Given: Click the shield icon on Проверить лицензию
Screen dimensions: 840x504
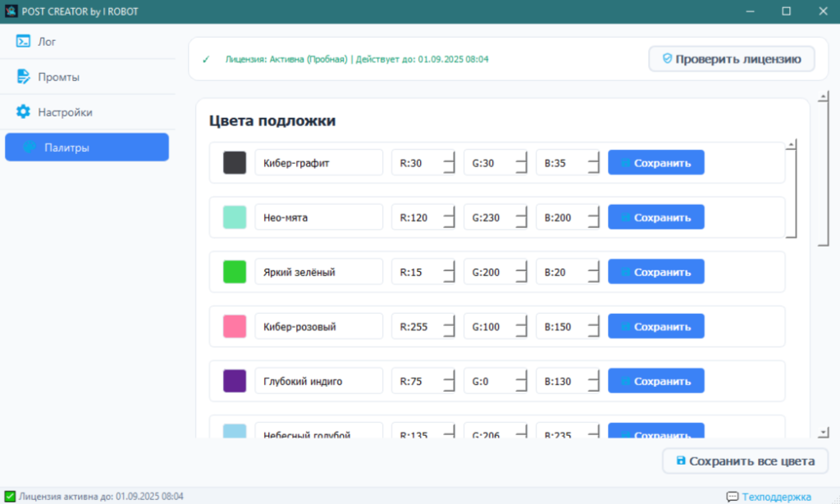Looking at the screenshot, I should point(666,59).
